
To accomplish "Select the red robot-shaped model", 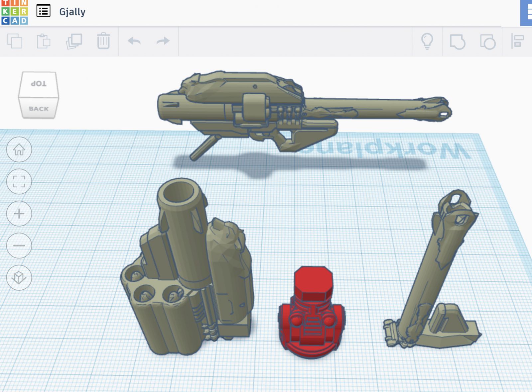I will coord(311,316).
